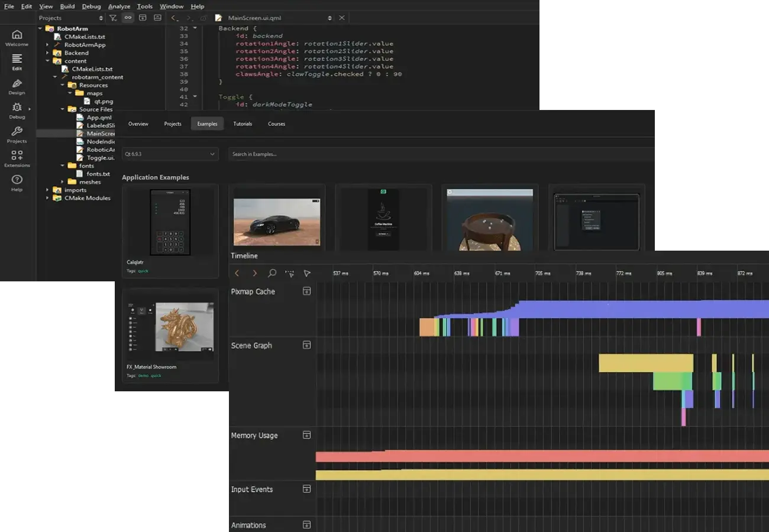
Task: Click the timeline zoom magnifier icon
Action: point(272,274)
